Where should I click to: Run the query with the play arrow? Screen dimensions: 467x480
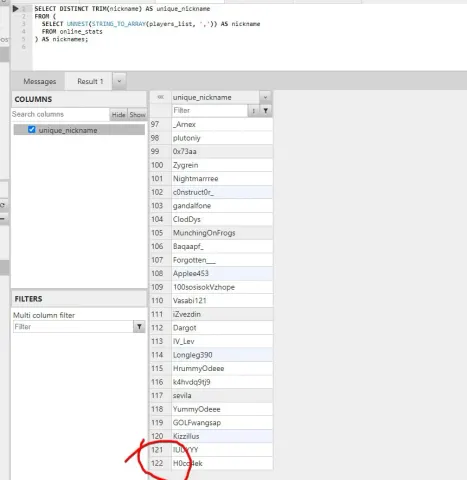point(15,9)
